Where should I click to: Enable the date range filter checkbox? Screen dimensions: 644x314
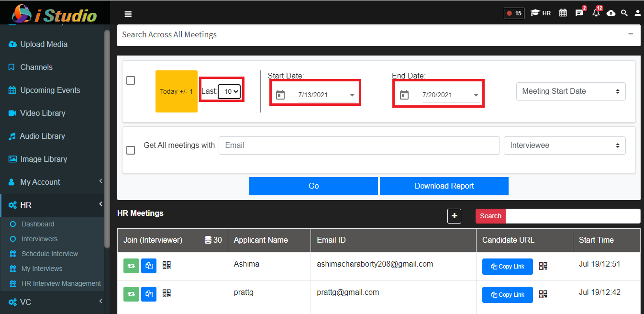pyautogui.click(x=131, y=80)
